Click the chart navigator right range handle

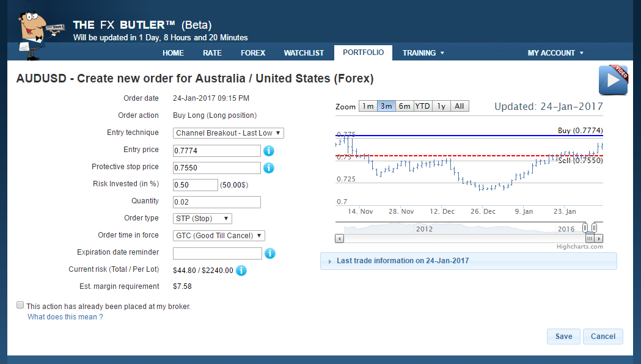click(594, 228)
